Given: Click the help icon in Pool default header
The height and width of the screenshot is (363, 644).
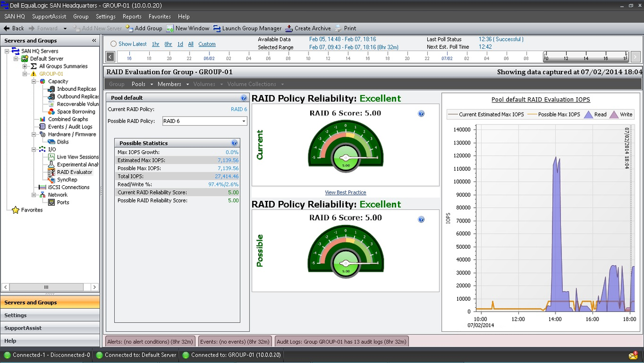Looking at the screenshot, I should point(244,98).
